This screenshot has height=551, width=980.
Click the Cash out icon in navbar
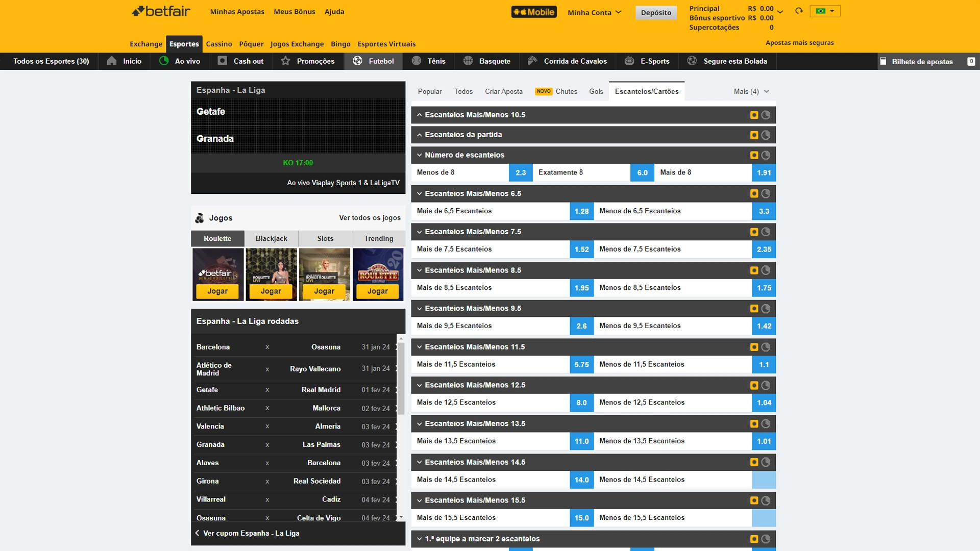click(222, 61)
